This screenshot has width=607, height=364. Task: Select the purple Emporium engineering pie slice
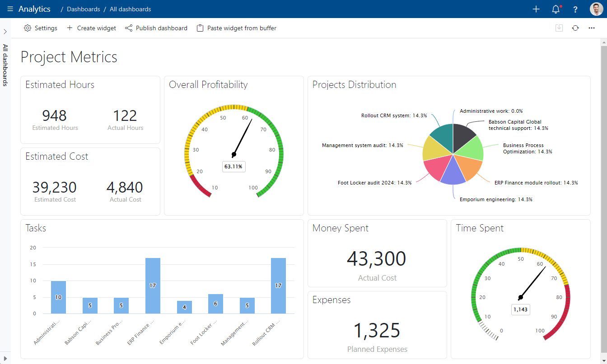click(x=453, y=174)
